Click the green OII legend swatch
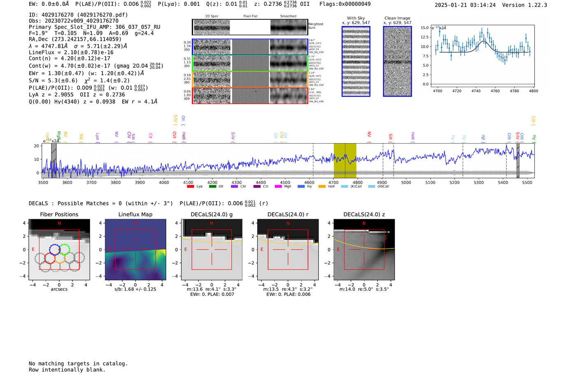 click(x=212, y=187)
